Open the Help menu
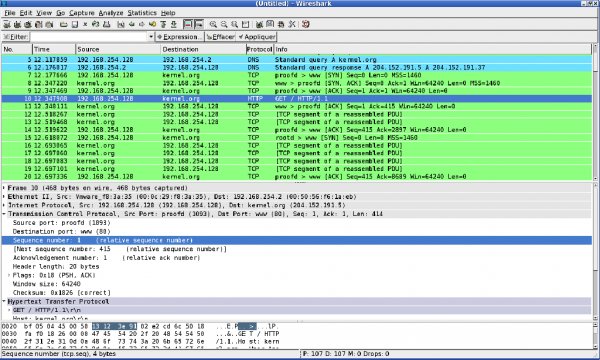The width and height of the screenshot is (600, 360). (x=168, y=13)
